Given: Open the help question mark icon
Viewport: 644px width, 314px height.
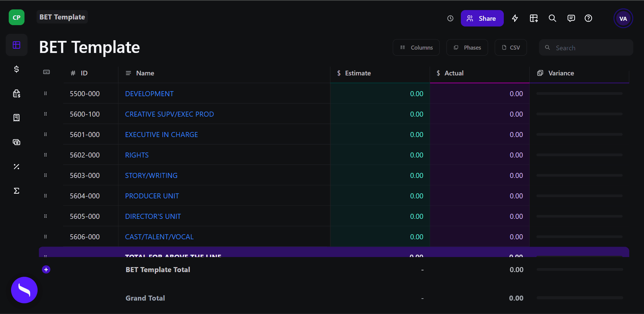Looking at the screenshot, I should click(x=588, y=18).
